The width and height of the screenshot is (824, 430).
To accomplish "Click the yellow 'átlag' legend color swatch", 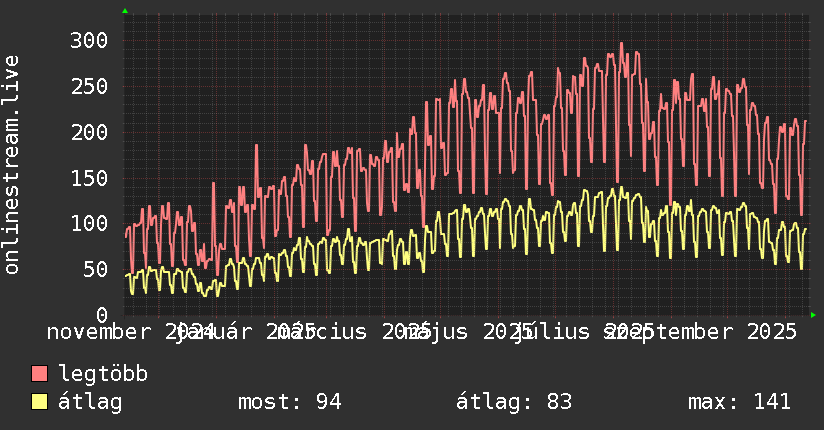I will (39, 402).
